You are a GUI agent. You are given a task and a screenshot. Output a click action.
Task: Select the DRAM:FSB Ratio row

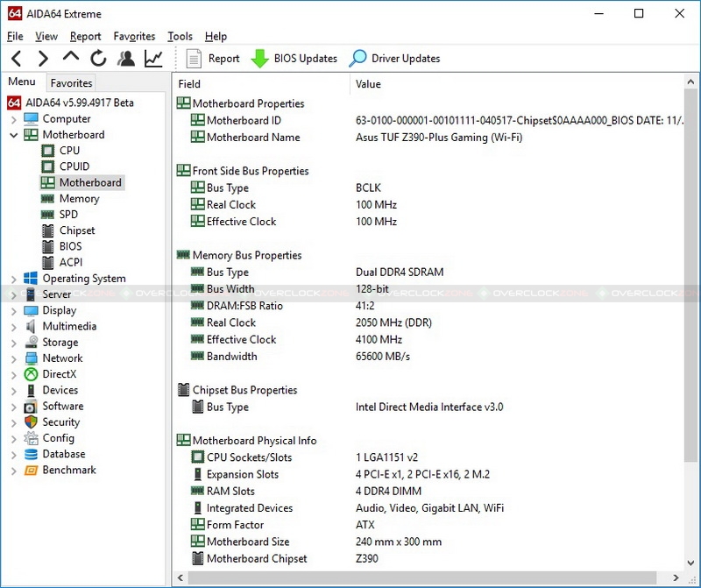click(x=428, y=306)
